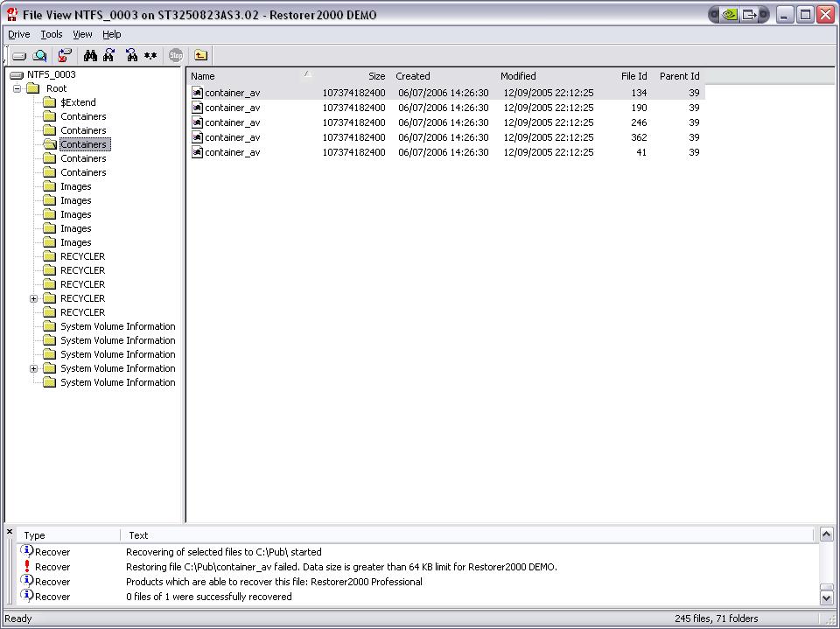Click the drive view toolbar icon
Screen dimensions: 840x629
point(19,56)
